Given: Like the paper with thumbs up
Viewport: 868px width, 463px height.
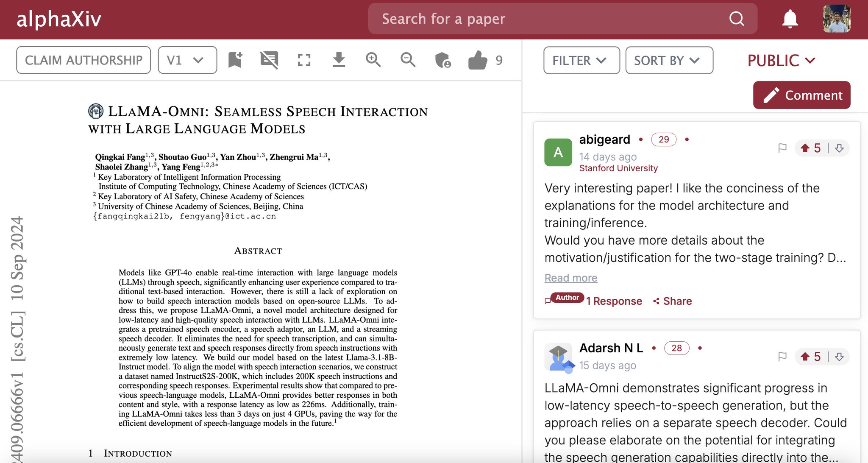Looking at the screenshot, I should (x=478, y=60).
